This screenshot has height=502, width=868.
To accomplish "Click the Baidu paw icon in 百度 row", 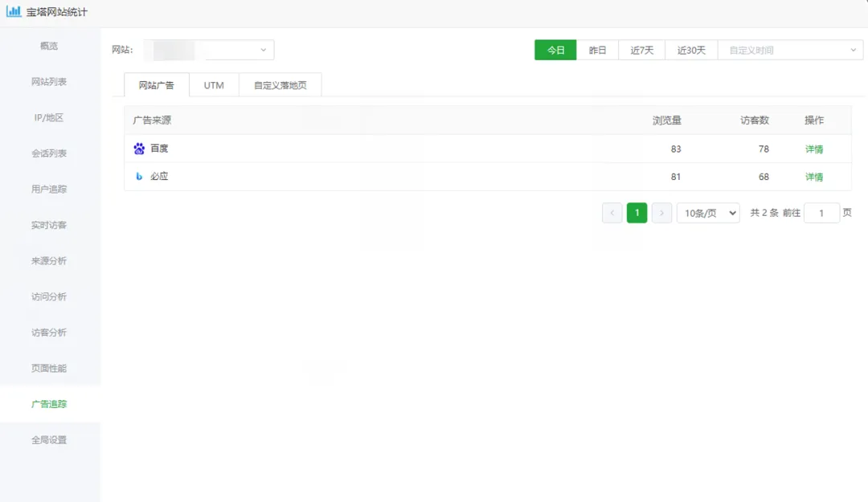I will click(139, 149).
